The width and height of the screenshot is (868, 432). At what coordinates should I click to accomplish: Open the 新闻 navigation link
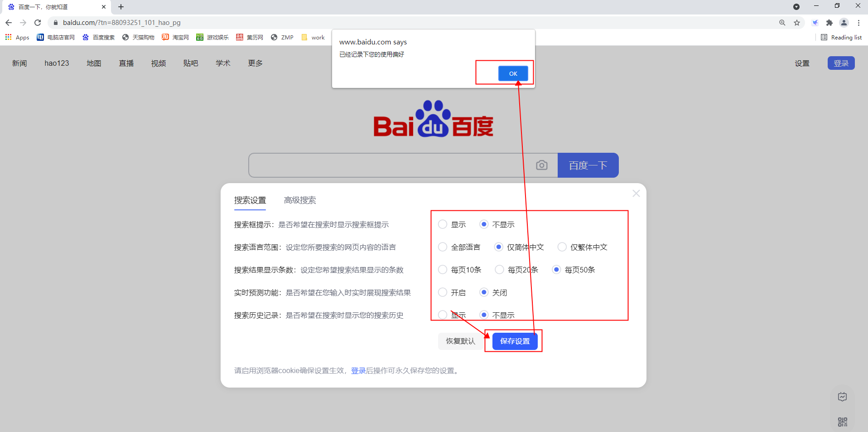[x=19, y=63]
